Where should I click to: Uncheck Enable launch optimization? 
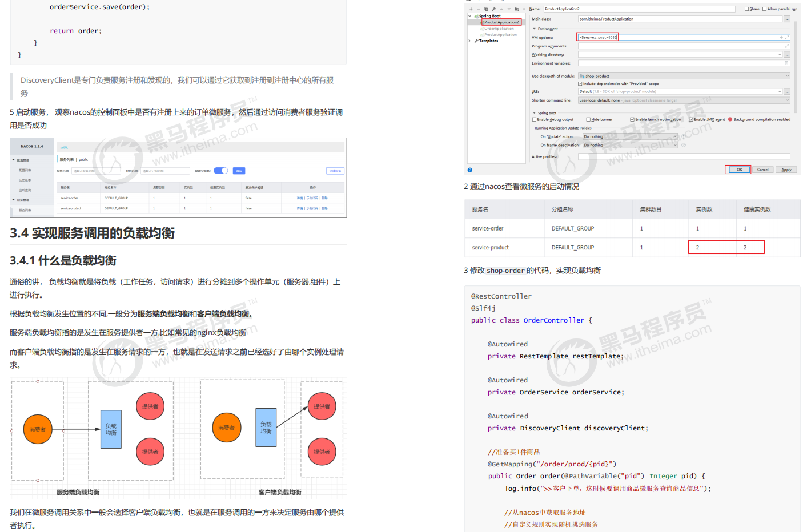(x=632, y=119)
